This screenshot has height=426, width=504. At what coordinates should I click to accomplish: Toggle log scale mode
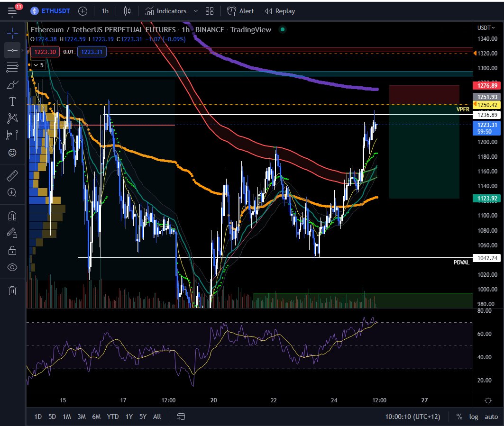(x=474, y=417)
